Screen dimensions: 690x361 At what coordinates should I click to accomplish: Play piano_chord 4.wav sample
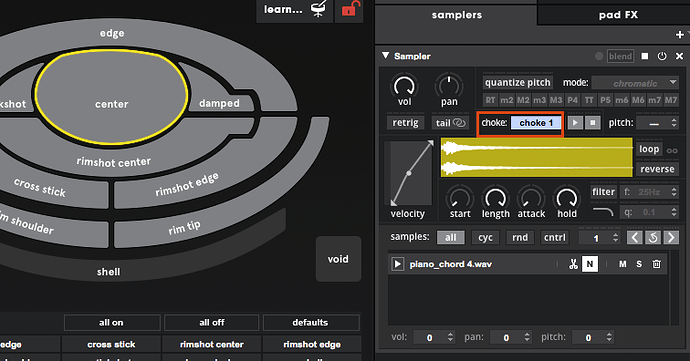click(397, 264)
